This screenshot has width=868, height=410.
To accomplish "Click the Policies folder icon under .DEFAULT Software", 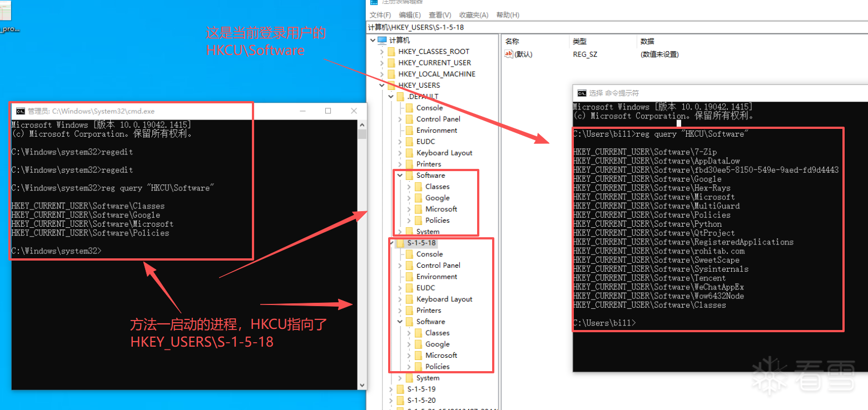I will tap(419, 220).
